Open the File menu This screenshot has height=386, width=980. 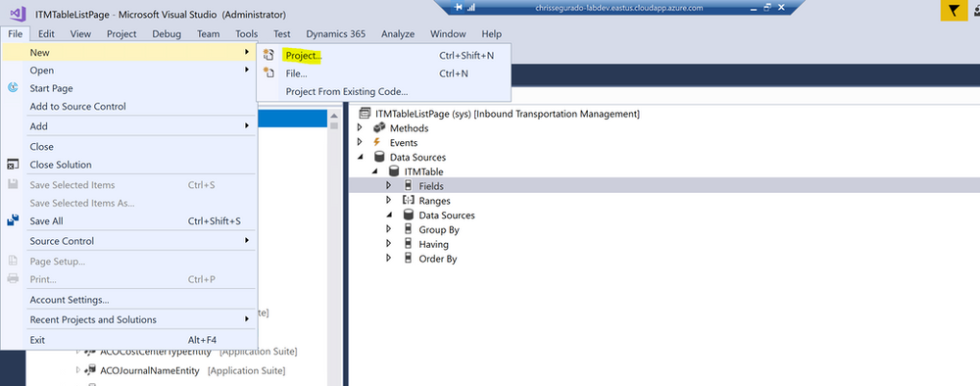(x=16, y=33)
